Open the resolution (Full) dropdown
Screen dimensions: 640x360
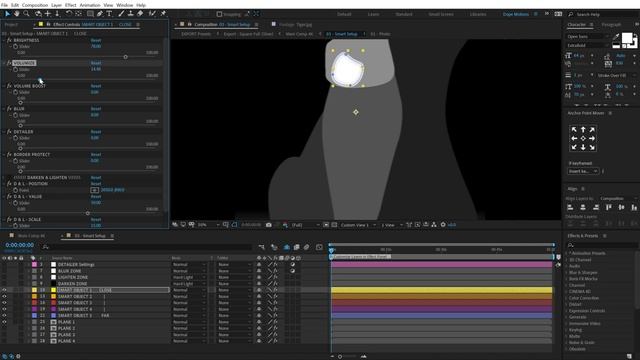[x=305, y=225]
